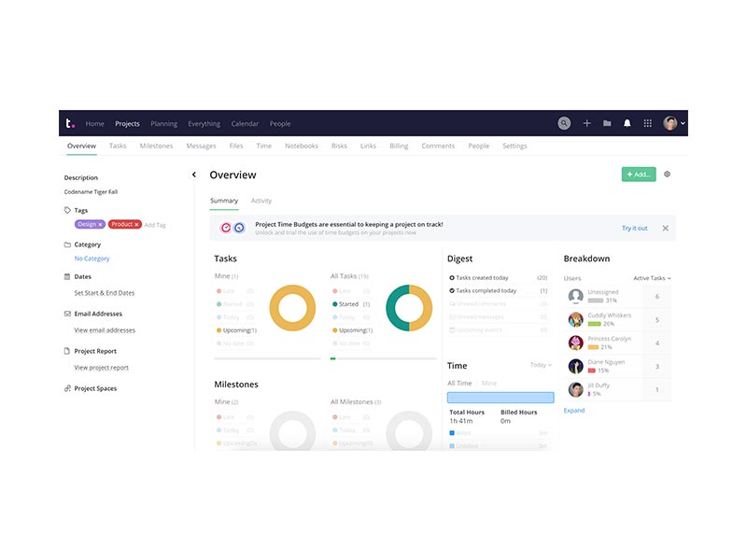
Task: Remove the Design tag
Action: tap(101, 224)
